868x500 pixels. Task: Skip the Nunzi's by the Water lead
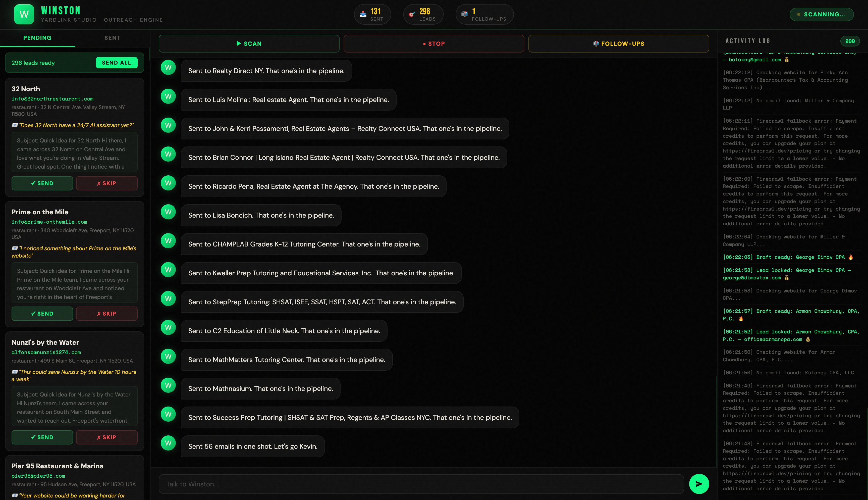[x=107, y=437]
